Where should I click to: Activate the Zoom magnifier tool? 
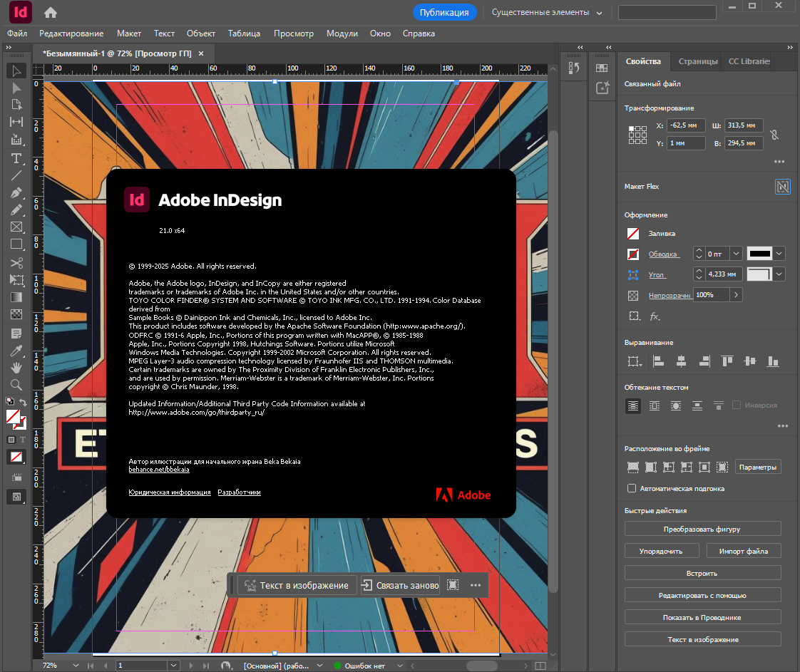click(x=16, y=385)
